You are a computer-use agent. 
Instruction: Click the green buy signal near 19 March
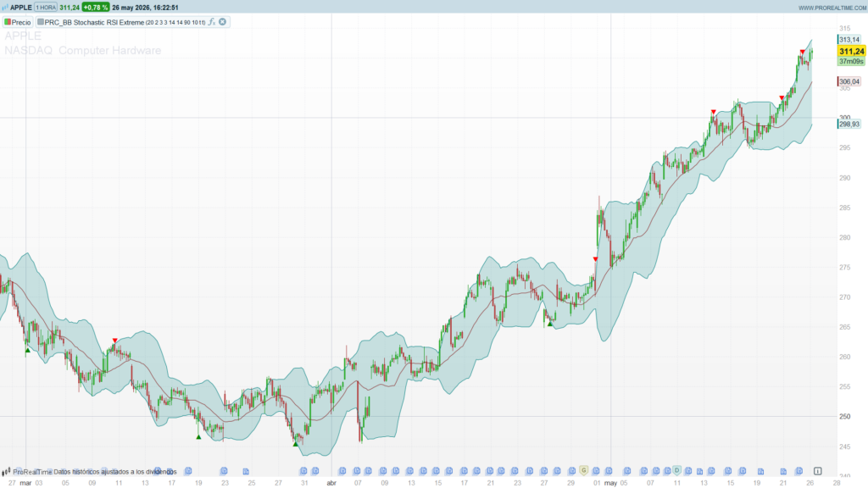click(198, 437)
